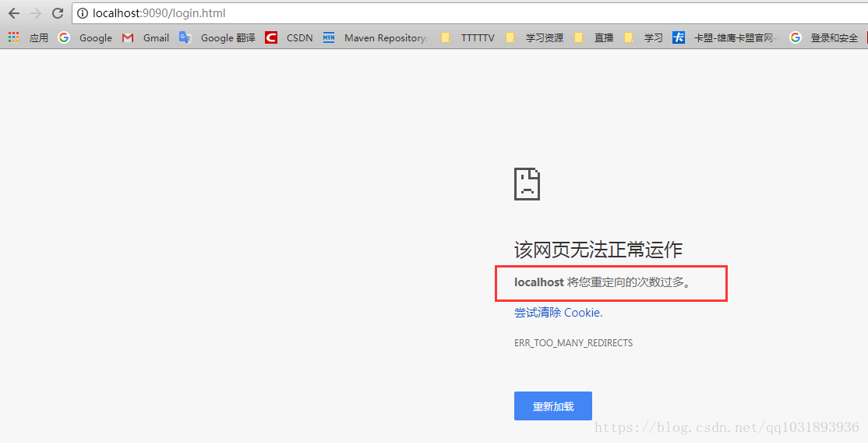Click the red CSDN icon
Image resolution: width=868 pixels, height=443 pixels.
[270, 37]
